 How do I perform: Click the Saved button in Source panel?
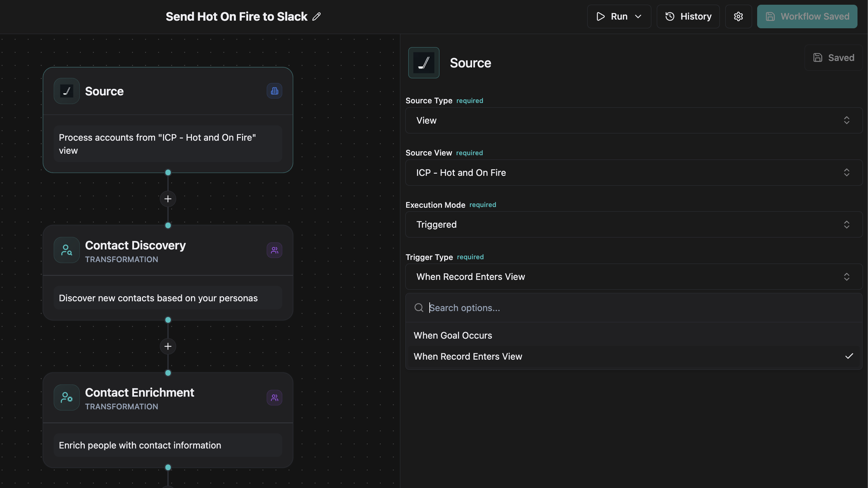(x=833, y=58)
